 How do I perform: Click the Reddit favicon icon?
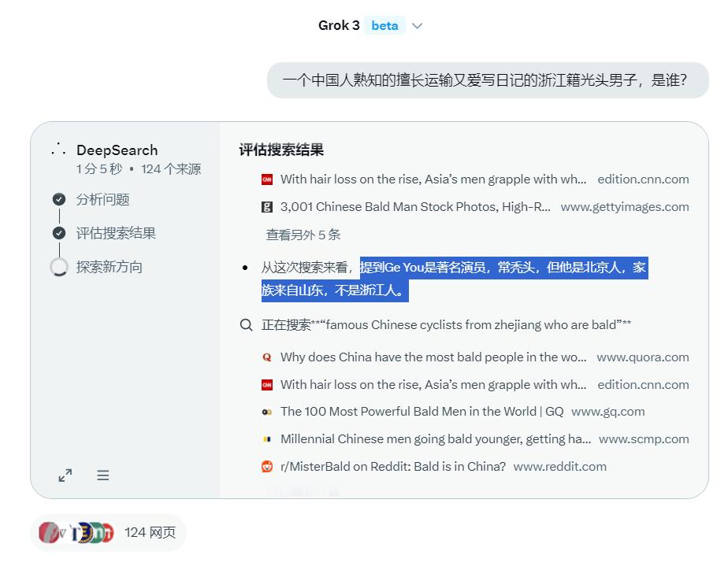pos(267,466)
